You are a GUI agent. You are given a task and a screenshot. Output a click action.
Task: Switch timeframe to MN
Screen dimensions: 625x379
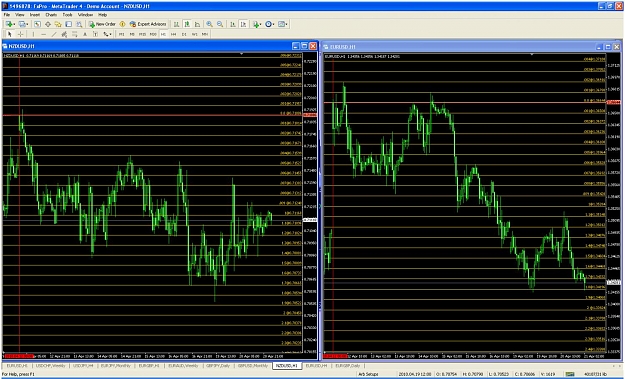(204, 34)
